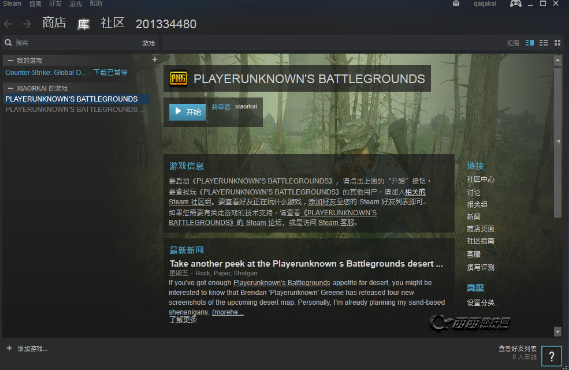Viewport: 569px width, 370px height.
Task: Open the games filter dropdown in search bar
Action: tap(148, 43)
